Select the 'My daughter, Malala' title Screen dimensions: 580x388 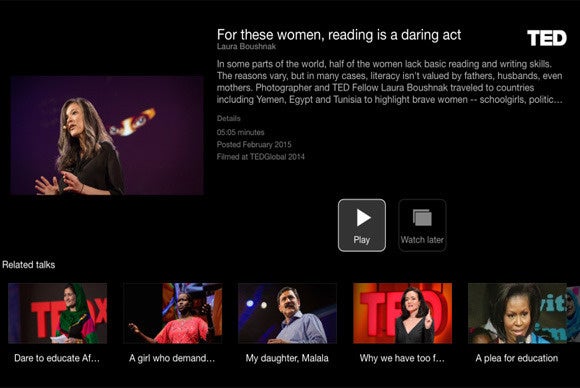coord(287,358)
